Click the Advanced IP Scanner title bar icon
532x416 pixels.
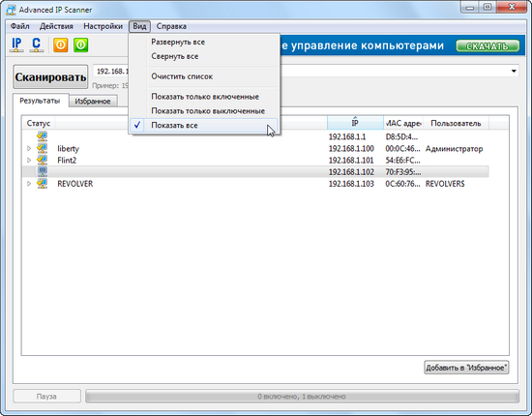(x=11, y=10)
